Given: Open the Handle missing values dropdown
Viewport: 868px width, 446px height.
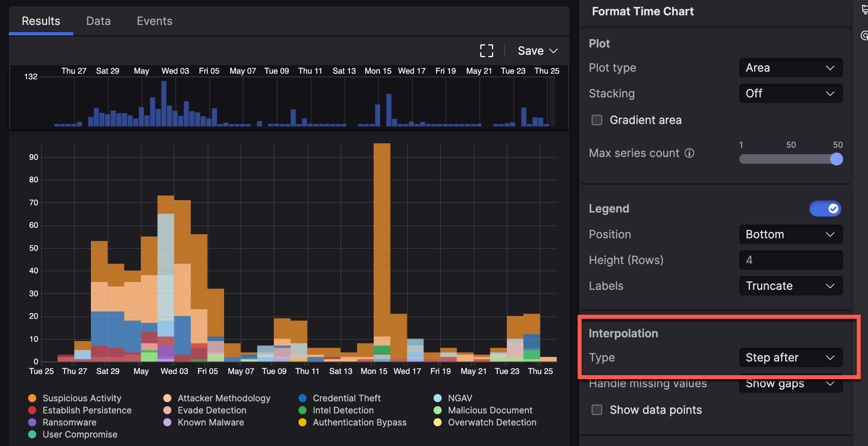Looking at the screenshot, I should (x=790, y=384).
